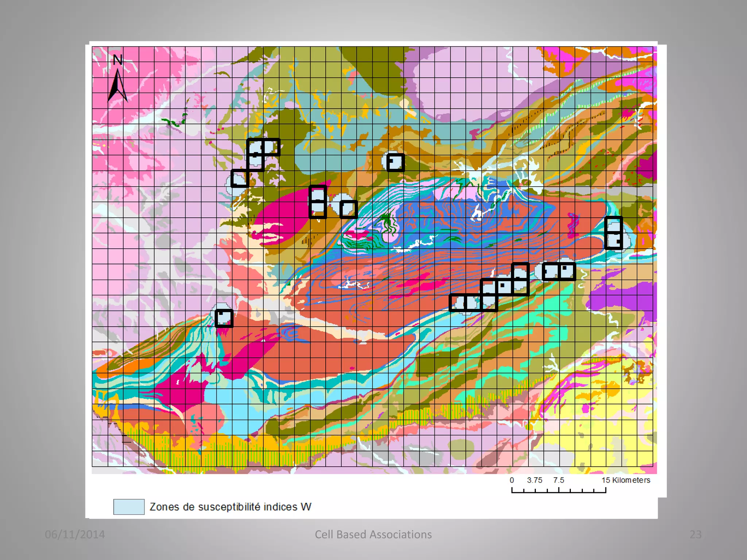Click the 06/11/2014 date in the footer
This screenshot has width=747, height=560.
[75, 534]
